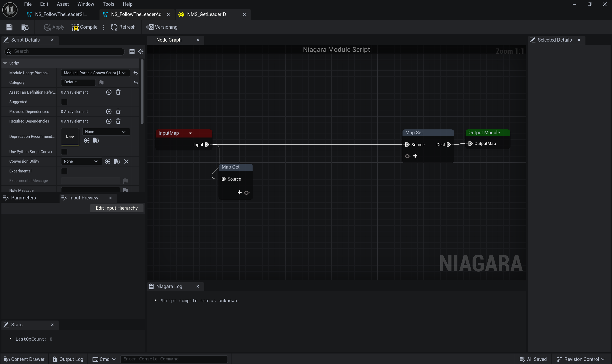Check the Experimental checkbox

[x=64, y=171]
